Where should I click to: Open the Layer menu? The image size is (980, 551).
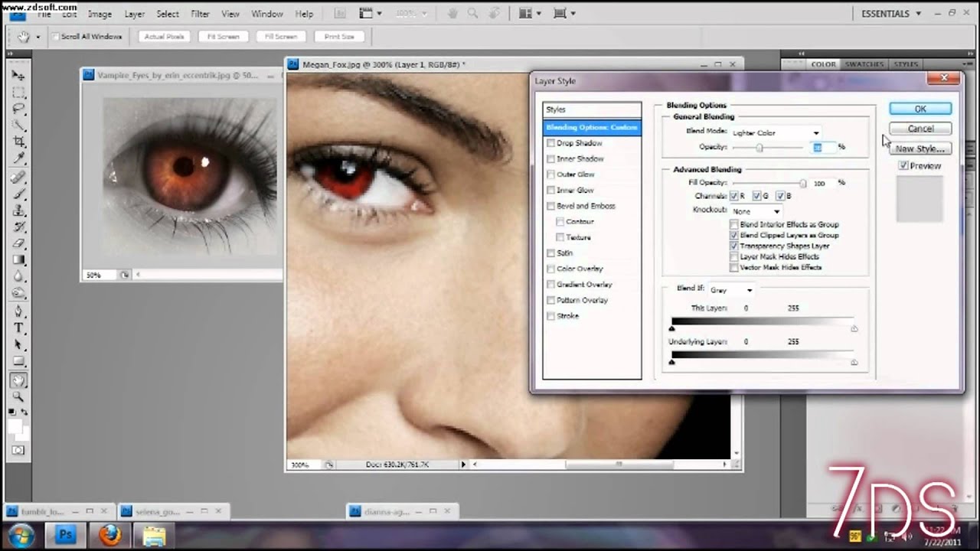(x=135, y=14)
